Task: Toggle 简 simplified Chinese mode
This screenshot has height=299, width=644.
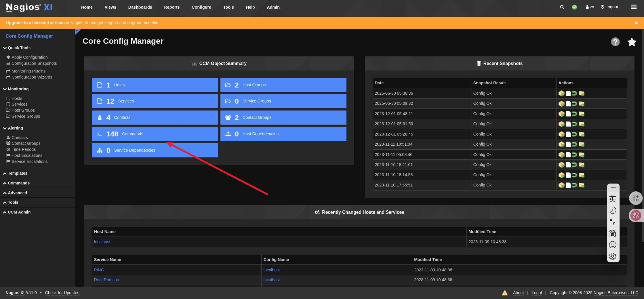Action: [x=613, y=233]
